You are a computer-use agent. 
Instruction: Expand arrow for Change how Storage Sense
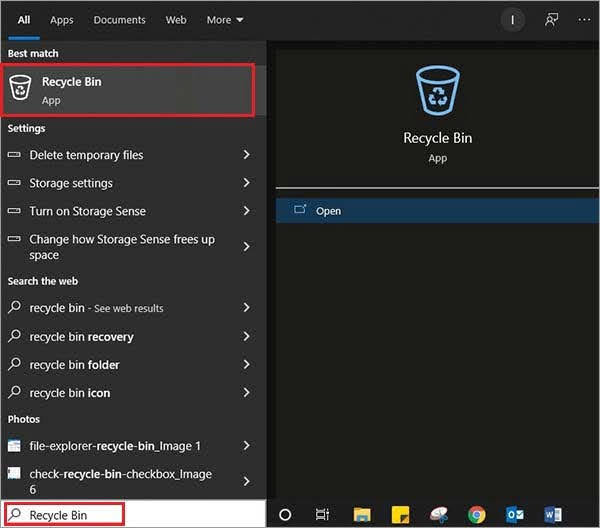pyautogui.click(x=246, y=247)
